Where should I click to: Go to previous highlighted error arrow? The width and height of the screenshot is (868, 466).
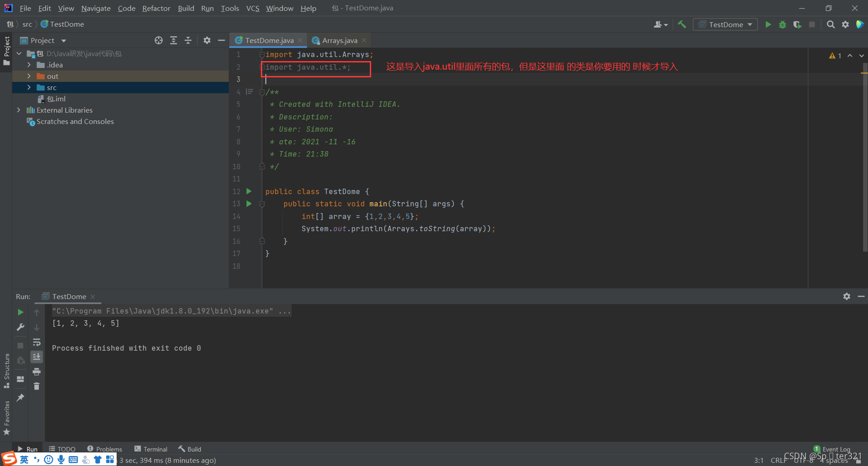tap(850, 56)
